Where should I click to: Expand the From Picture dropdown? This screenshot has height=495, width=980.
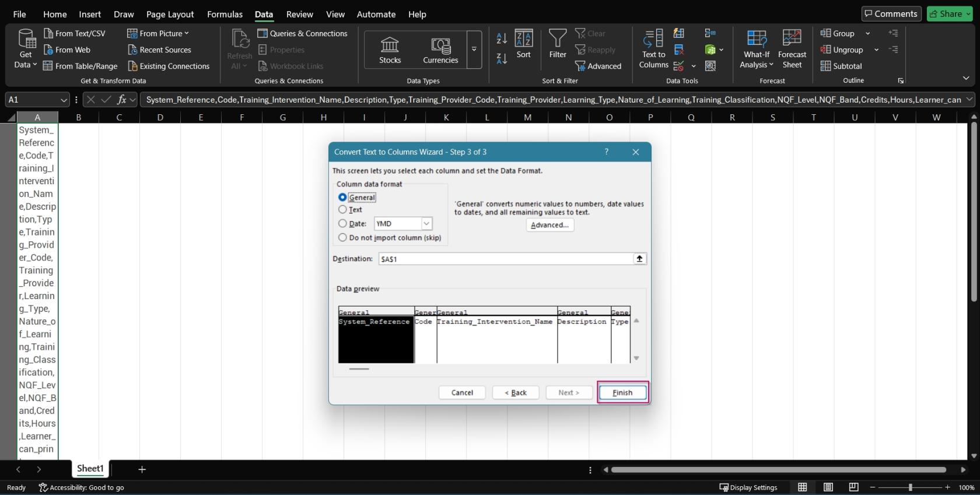(187, 33)
